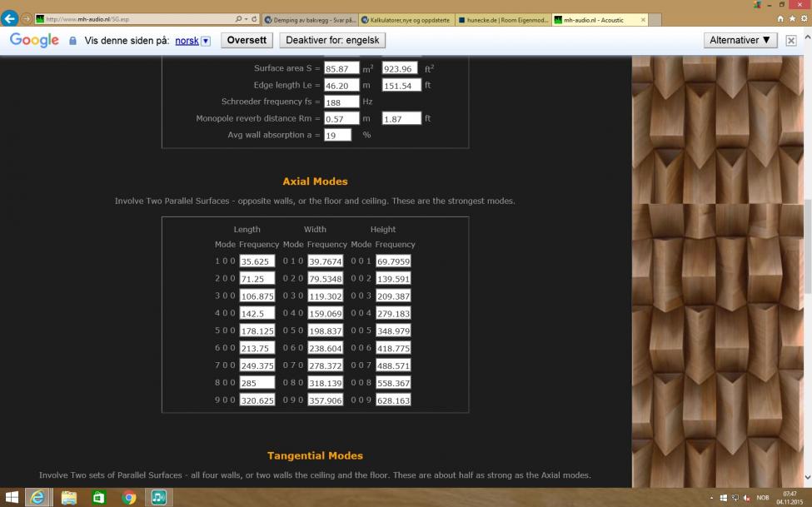Click the Length column header
812x507 pixels.
tap(247, 230)
